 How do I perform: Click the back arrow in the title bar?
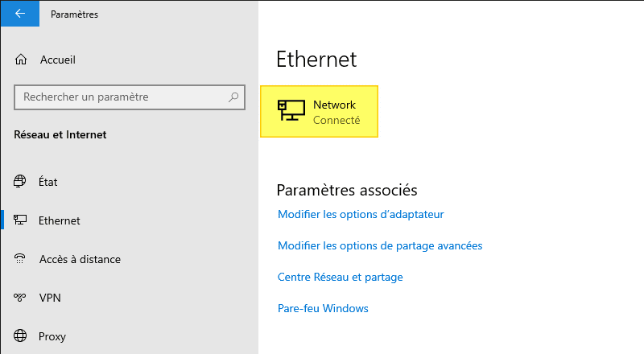coord(19,14)
